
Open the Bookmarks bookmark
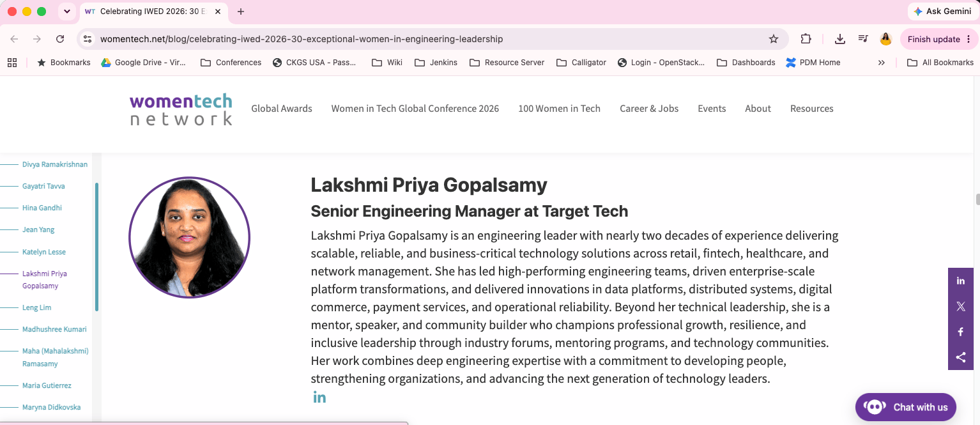tap(64, 62)
